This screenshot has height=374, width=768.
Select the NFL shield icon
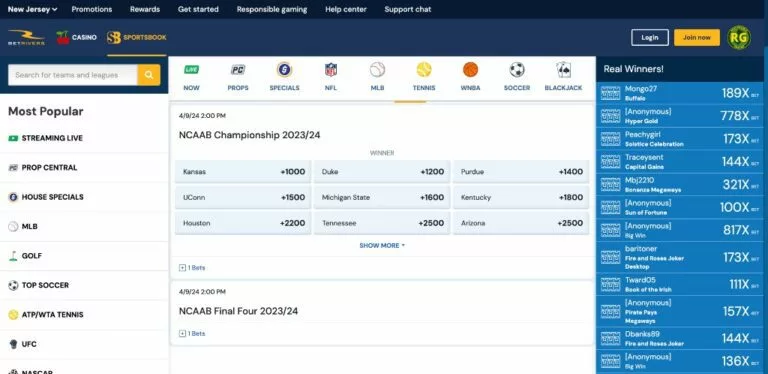(331, 70)
